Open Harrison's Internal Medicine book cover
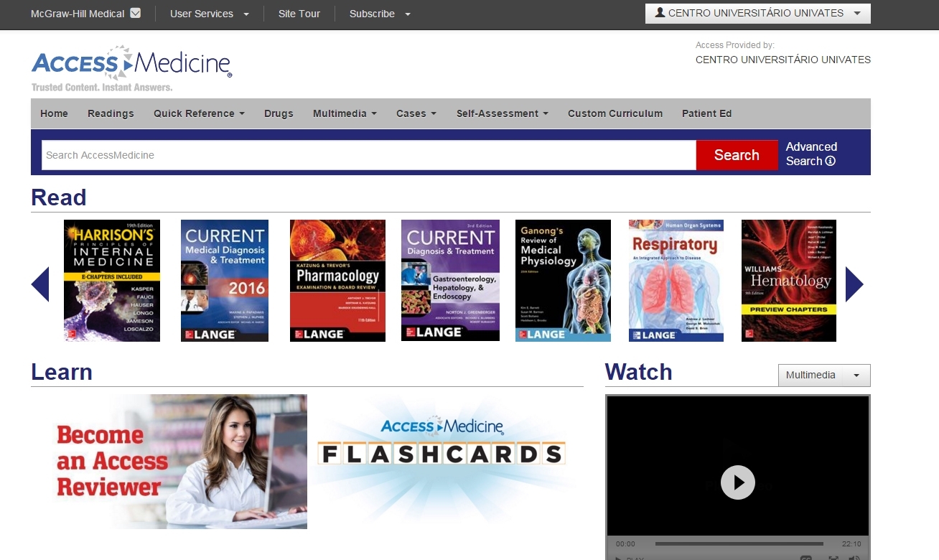939x560 pixels. coord(112,281)
